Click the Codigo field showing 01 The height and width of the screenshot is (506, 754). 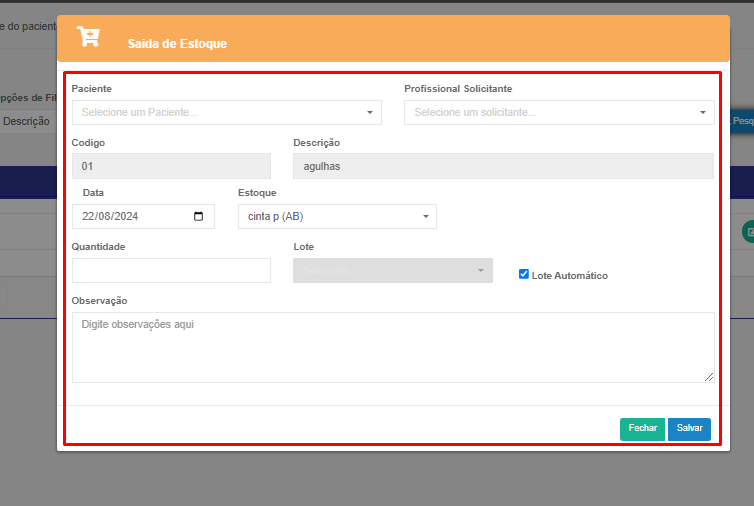point(171,166)
